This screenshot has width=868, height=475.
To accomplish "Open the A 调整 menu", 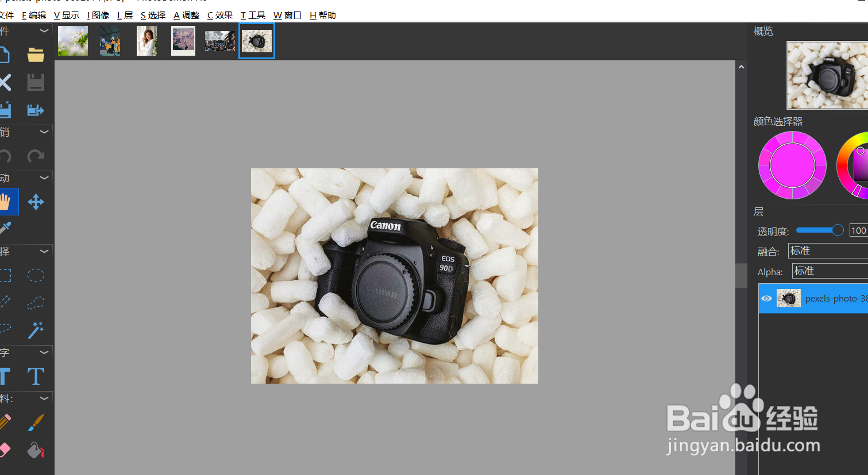I will pos(186,16).
